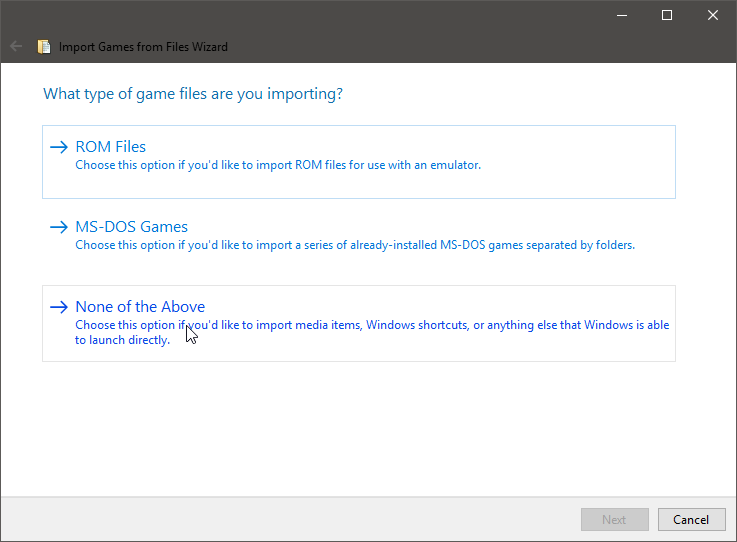Click the arrow icon beside None of the Above

point(58,307)
